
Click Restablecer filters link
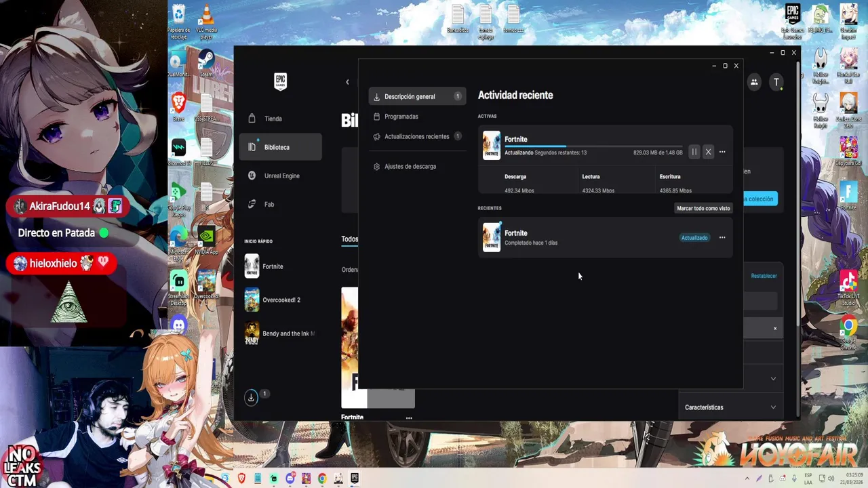[764, 276]
